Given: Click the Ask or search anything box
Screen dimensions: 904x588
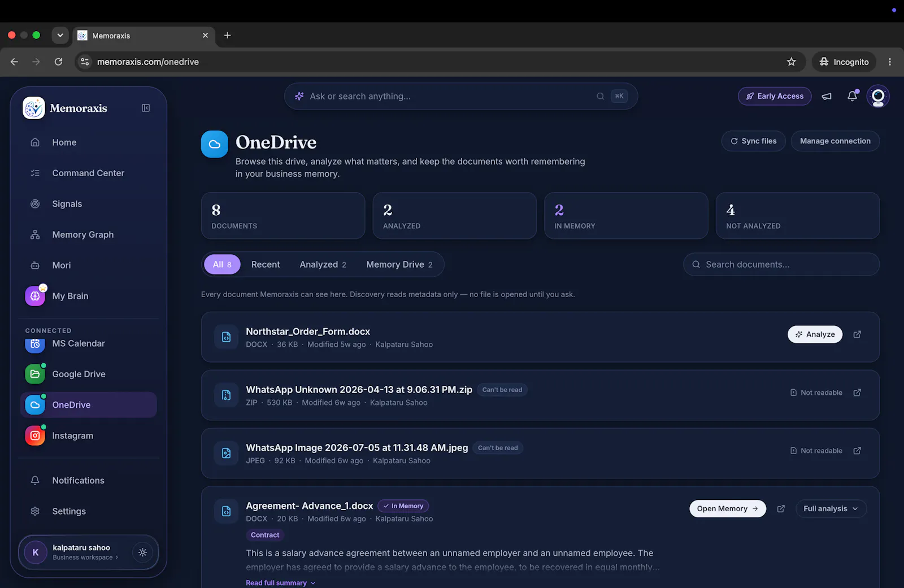Looking at the screenshot, I should pyautogui.click(x=461, y=96).
